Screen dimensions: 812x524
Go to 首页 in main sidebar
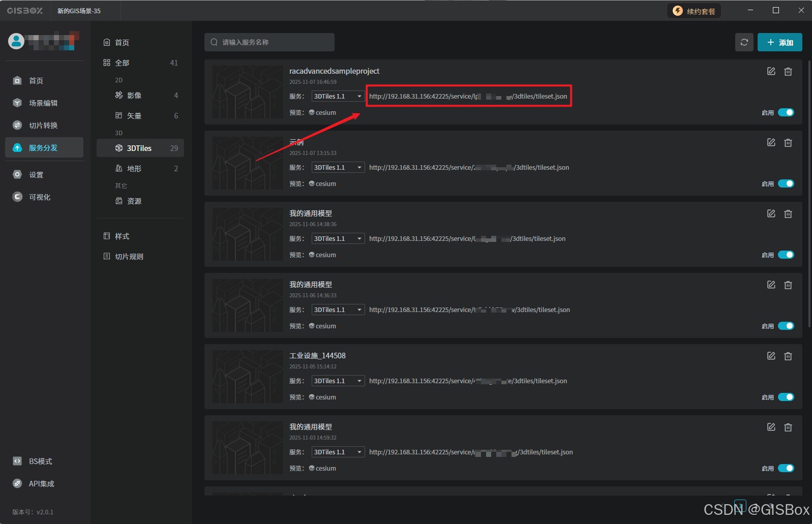point(44,80)
